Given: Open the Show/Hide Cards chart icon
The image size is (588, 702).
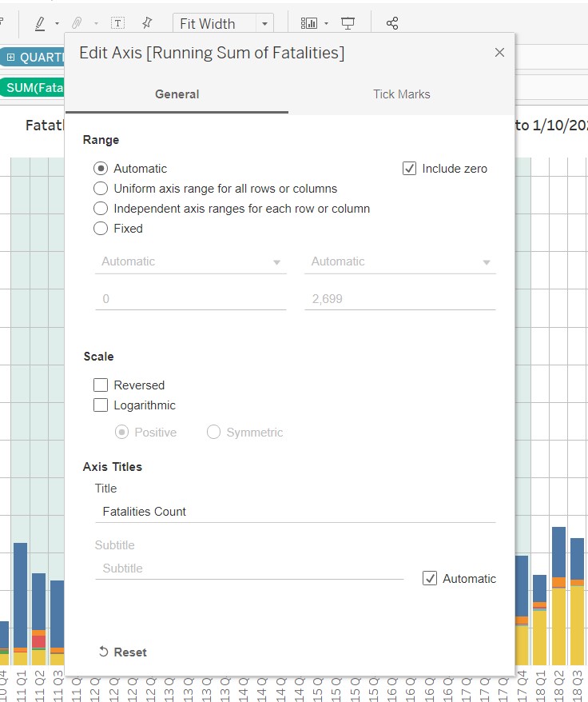Looking at the screenshot, I should click(x=309, y=23).
